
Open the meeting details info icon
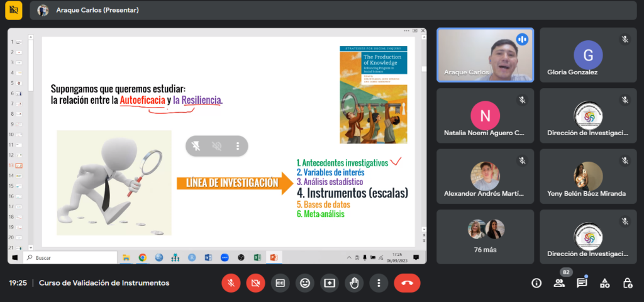point(536,283)
